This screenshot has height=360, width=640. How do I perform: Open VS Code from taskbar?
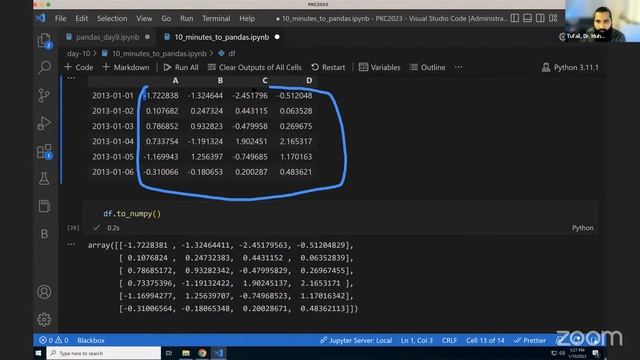click(219, 353)
